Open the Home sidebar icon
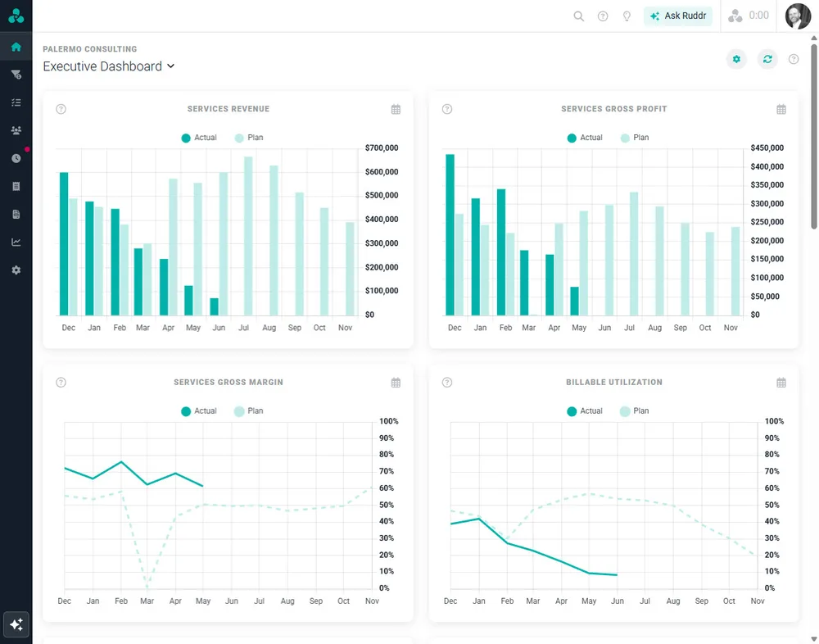This screenshot has width=819, height=644. [x=16, y=47]
